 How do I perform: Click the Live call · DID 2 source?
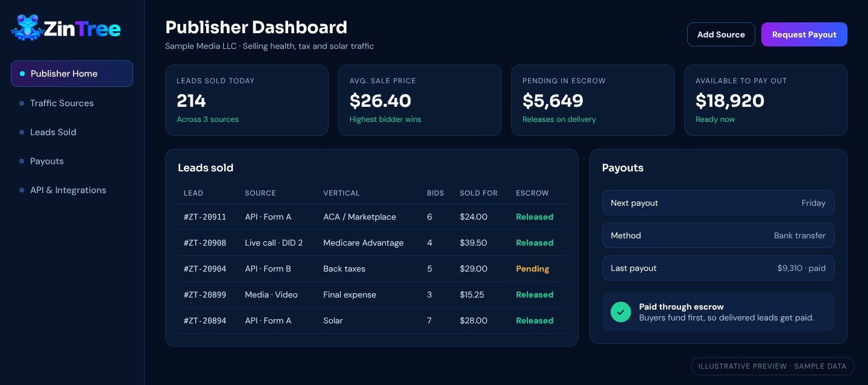pos(274,243)
